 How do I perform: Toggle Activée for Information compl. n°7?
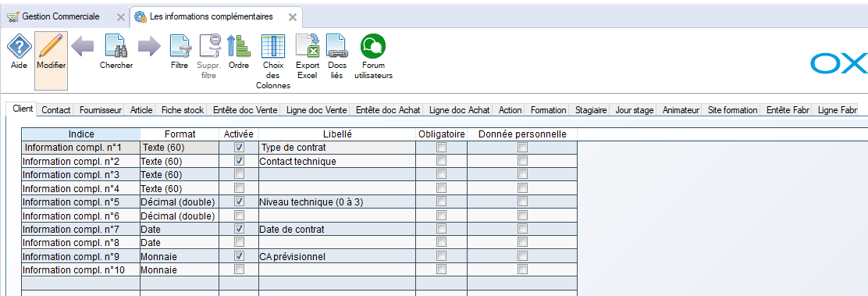239,228
